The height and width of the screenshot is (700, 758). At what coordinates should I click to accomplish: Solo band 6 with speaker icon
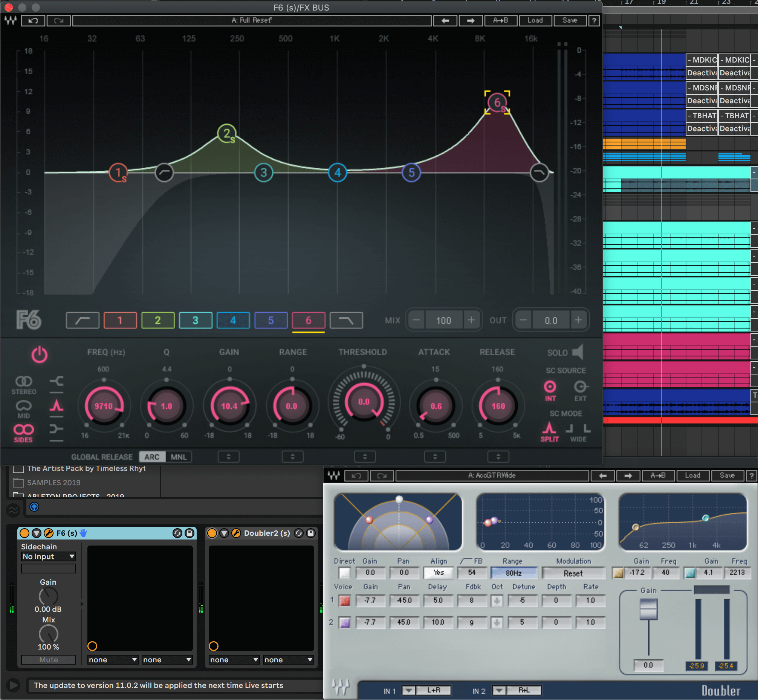[577, 352]
